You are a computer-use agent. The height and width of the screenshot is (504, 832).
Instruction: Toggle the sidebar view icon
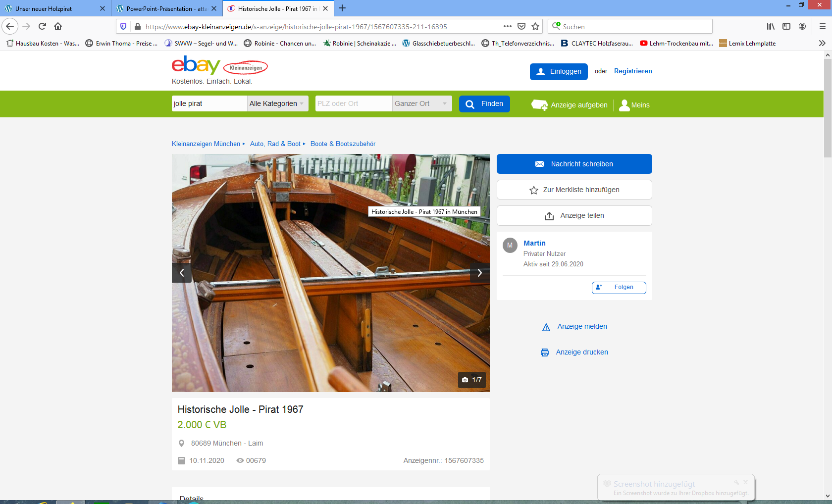pos(786,26)
